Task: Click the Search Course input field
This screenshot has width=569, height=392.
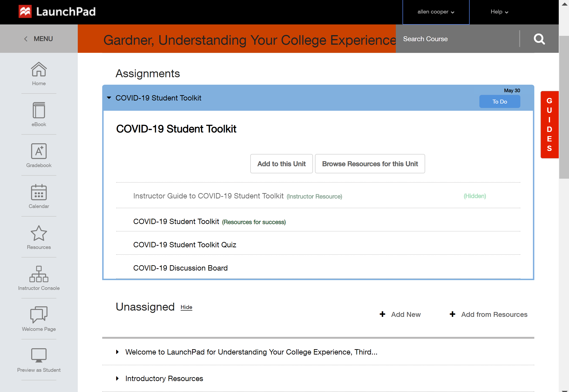Action: click(458, 39)
